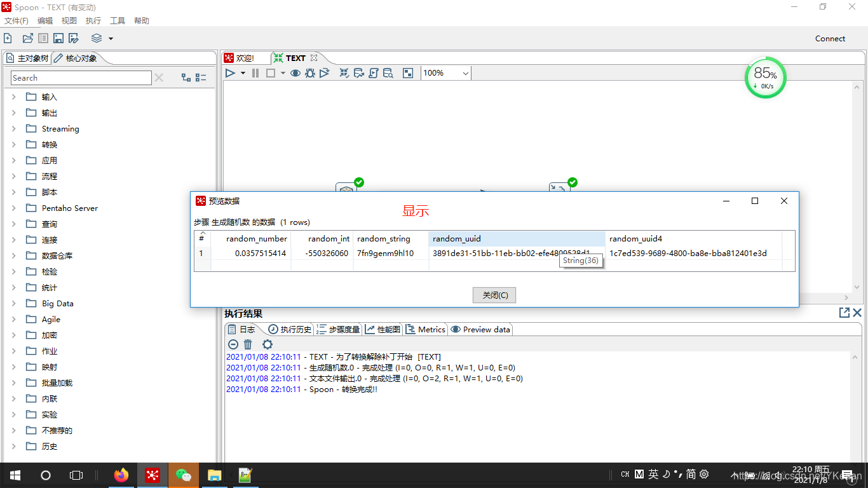Click the replay transformation icon
This screenshot has width=868, height=488.
pyautogui.click(x=325, y=73)
